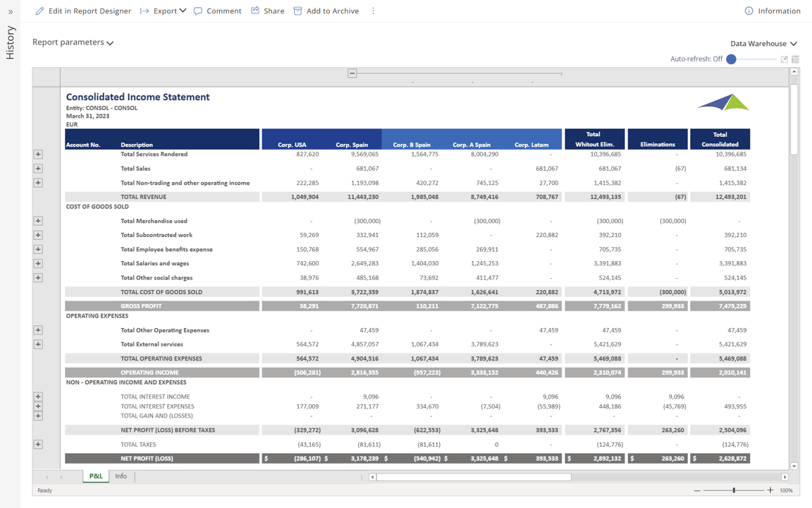Click the grid table view icon
The image size is (812, 508).
point(795,59)
